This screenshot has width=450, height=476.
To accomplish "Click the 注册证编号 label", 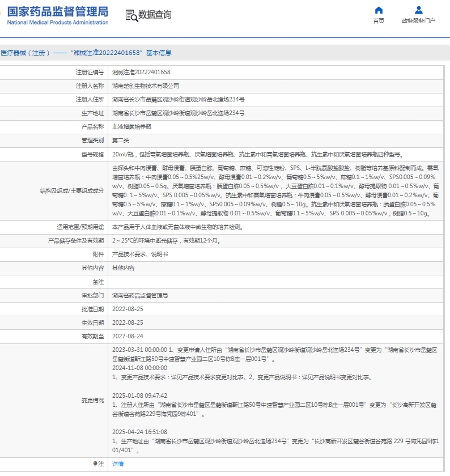I will pos(90,73).
